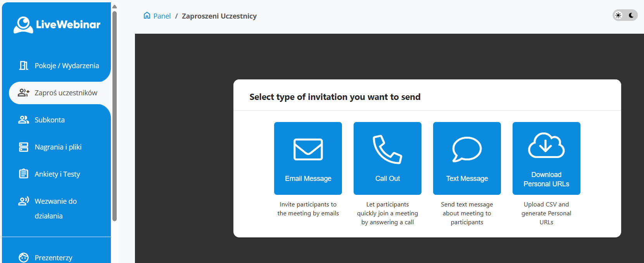The width and height of the screenshot is (644, 263).
Task: Click the server icon for Nagrania i pliki
Action: (24, 147)
